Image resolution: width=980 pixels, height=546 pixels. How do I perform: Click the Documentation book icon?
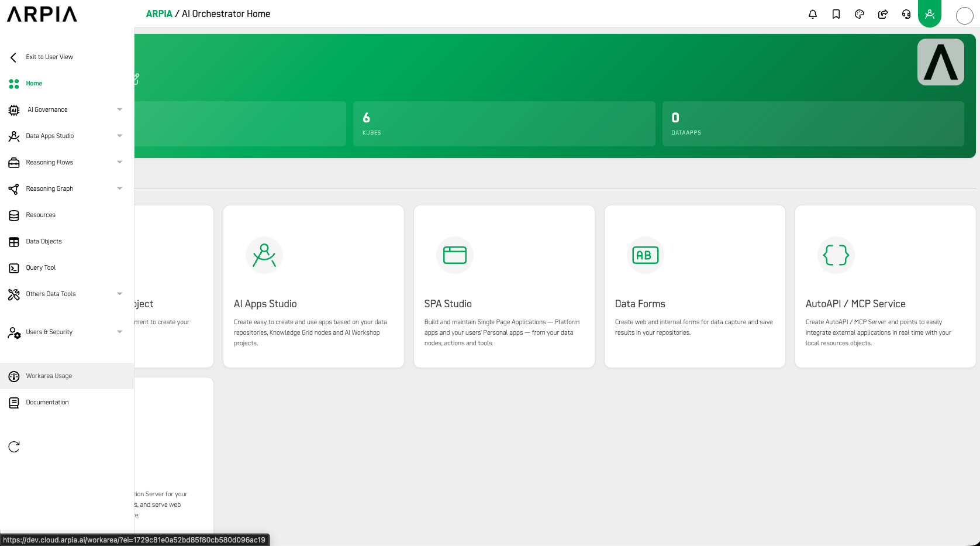click(14, 403)
